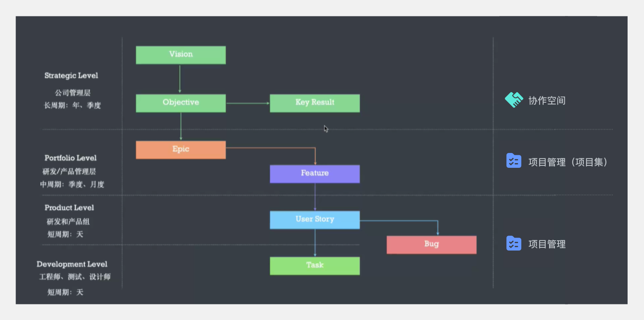The image size is (644, 320).
Task: Click the teal handshake 协作空间 icon
Action: tap(513, 100)
